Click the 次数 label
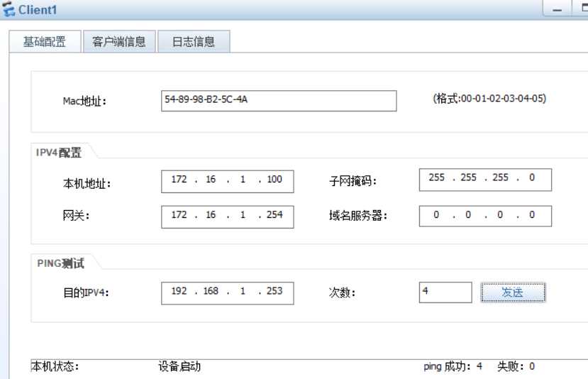 [342, 292]
